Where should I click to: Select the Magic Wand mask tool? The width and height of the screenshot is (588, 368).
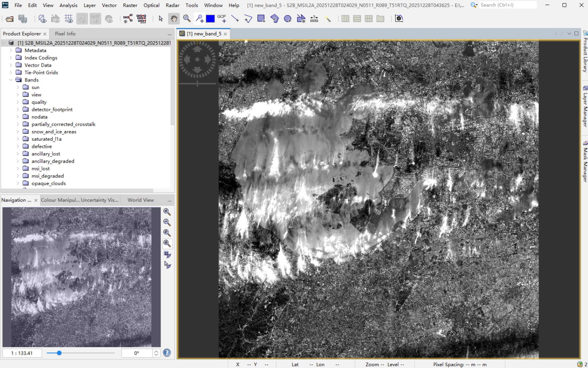click(328, 19)
